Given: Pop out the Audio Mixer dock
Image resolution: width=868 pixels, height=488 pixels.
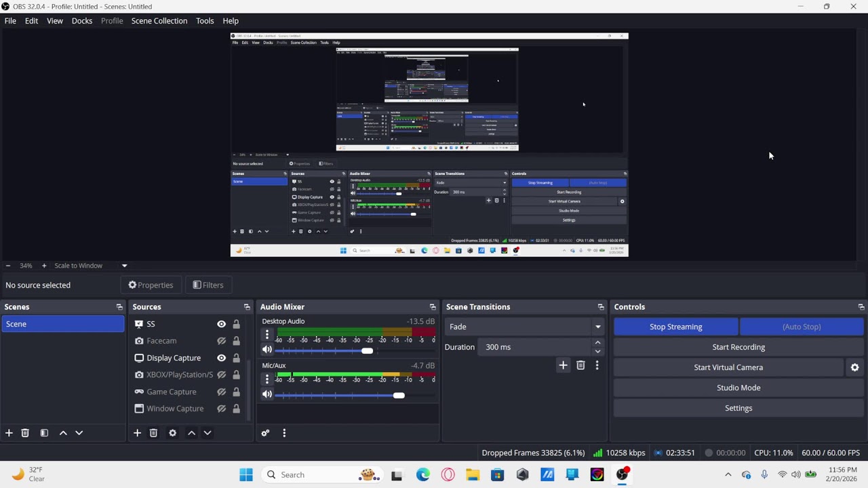Looking at the screenshot, I should pos(433,307).
